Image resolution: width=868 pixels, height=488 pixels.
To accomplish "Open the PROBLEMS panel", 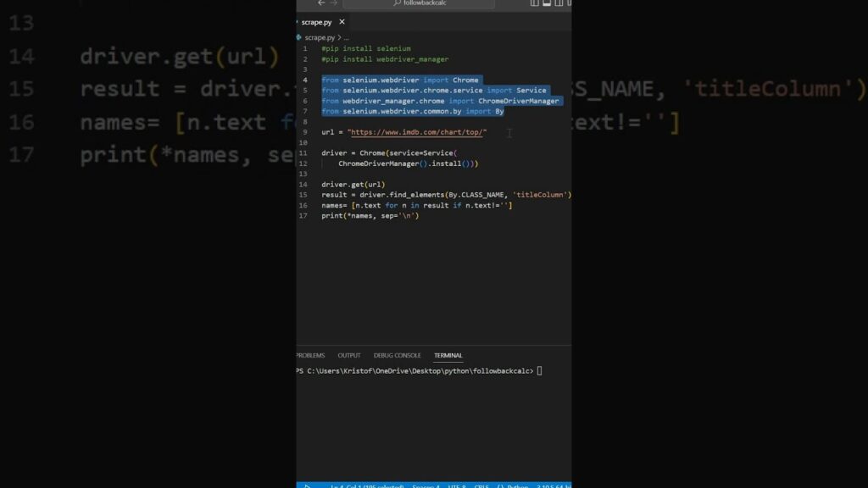I will [x=310, y=355].
